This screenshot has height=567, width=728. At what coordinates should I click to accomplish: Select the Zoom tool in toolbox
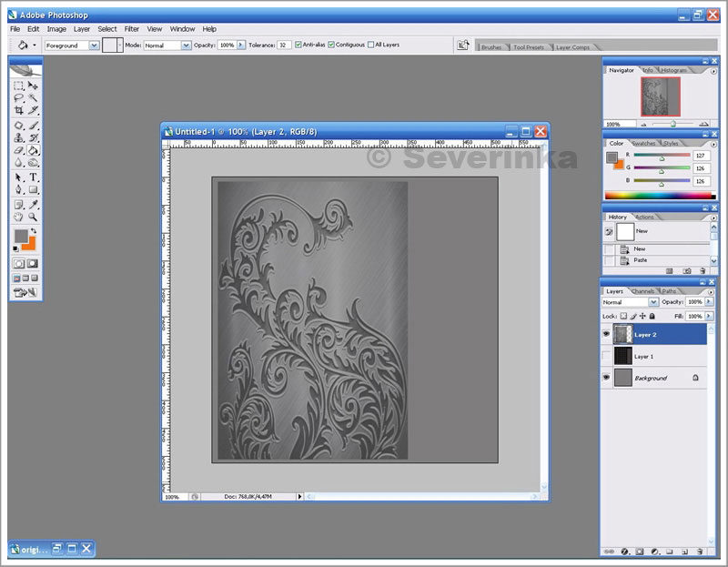[x=34, y=217]
